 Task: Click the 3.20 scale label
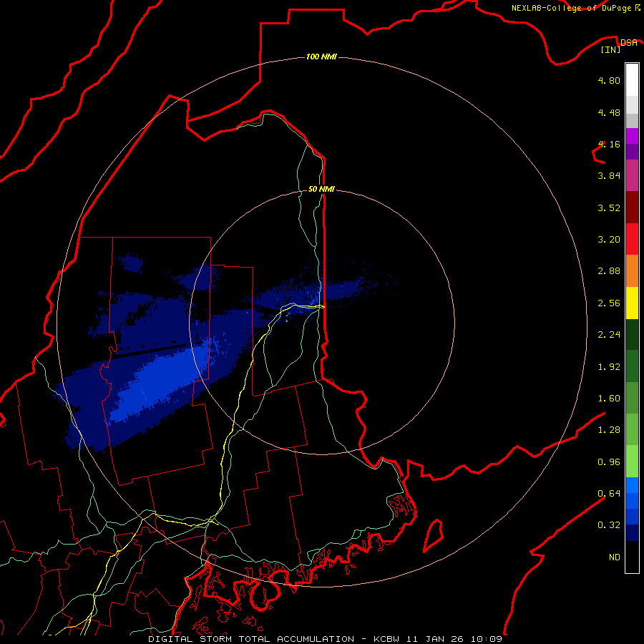coord(609,240)
